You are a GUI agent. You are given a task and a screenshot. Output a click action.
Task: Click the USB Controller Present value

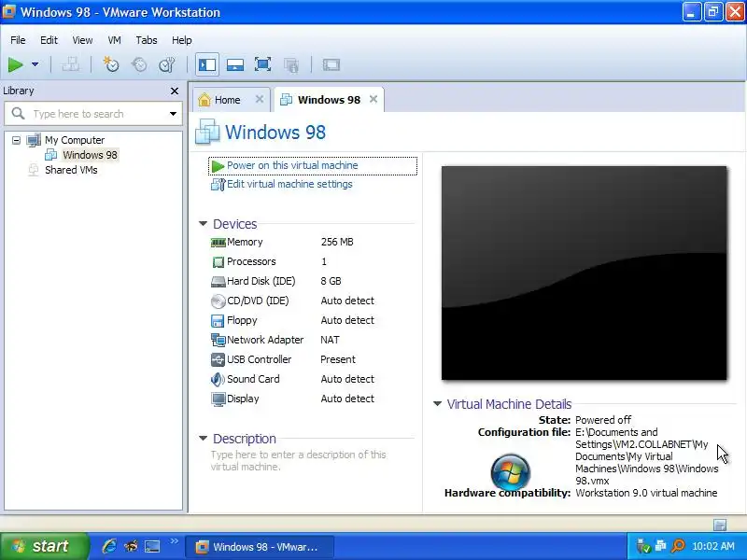tap(338, 359)
